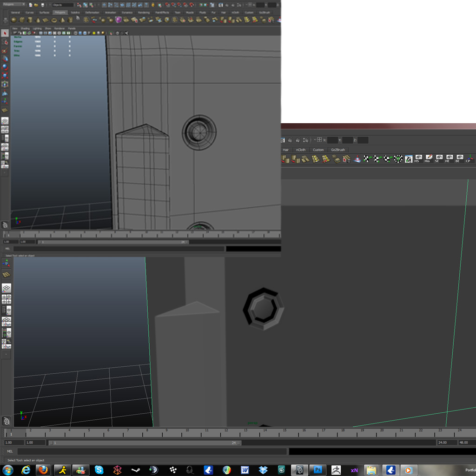Switch to the nCloth shelf tab
Viewport: 476px width, 476px height.
[x=301, y=150]
